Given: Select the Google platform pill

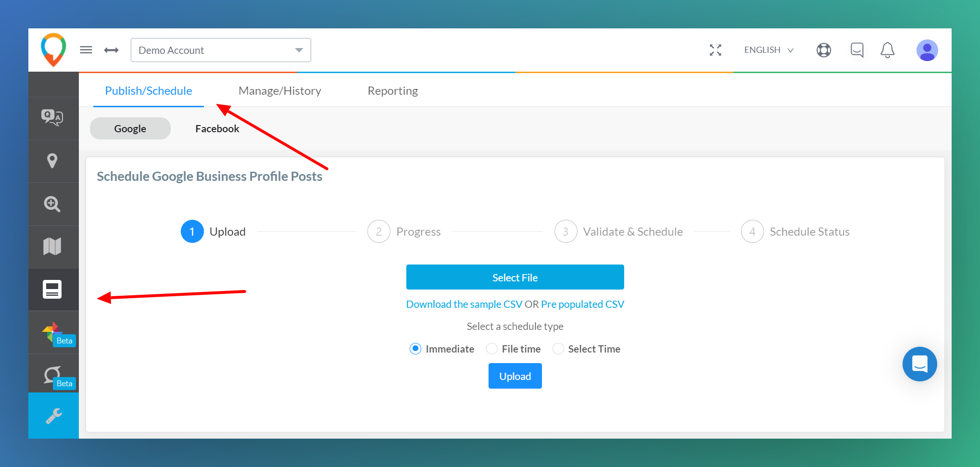Looking at the screenshot, I should [x=130, y=128].
